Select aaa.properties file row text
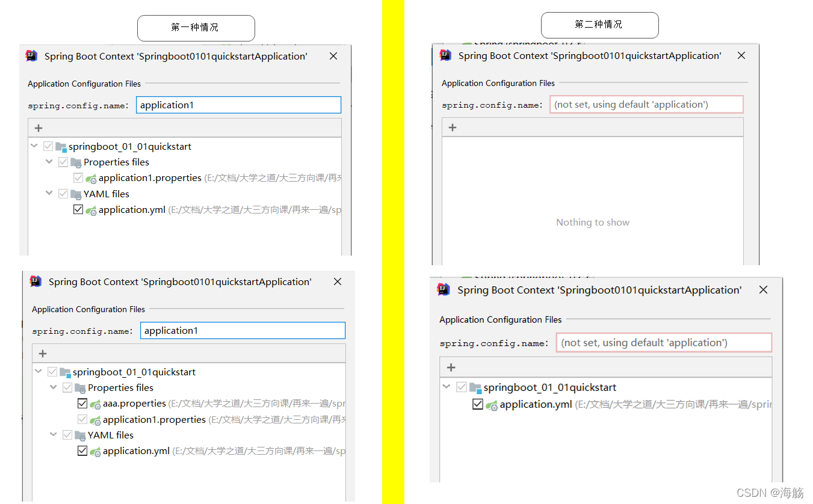This screenshot has width=813, height=504. [134, 404]
